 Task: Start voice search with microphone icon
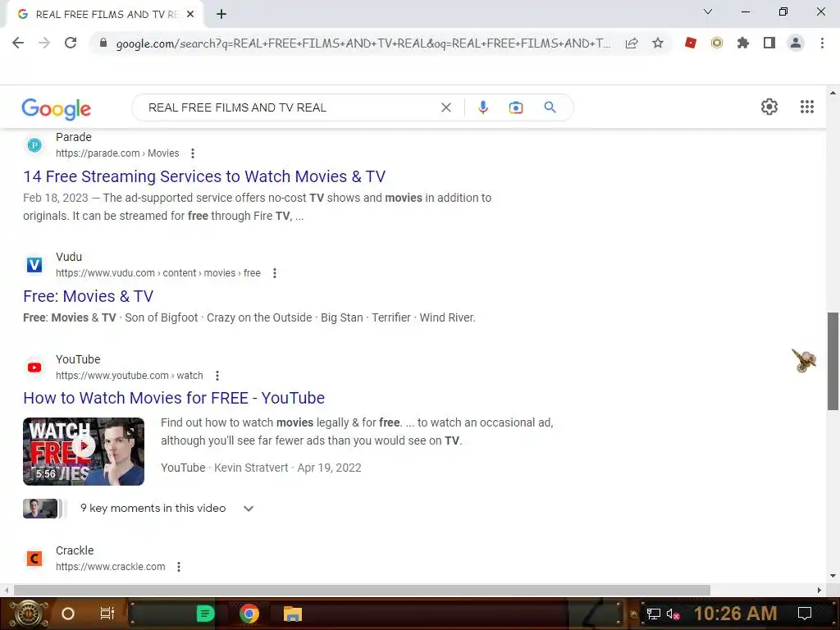(x=482, y=107)
